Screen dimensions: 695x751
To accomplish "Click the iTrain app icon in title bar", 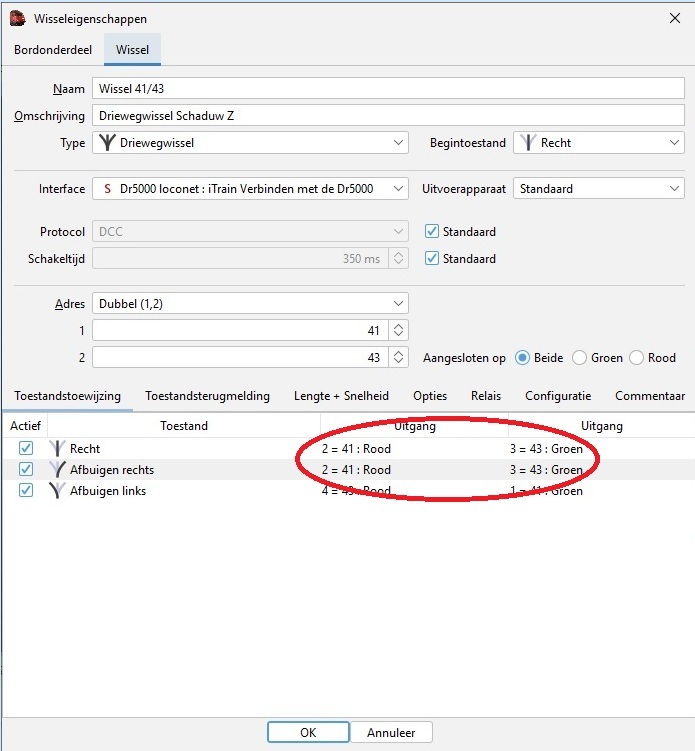I will pyautogui.click(x=17, y=17).
